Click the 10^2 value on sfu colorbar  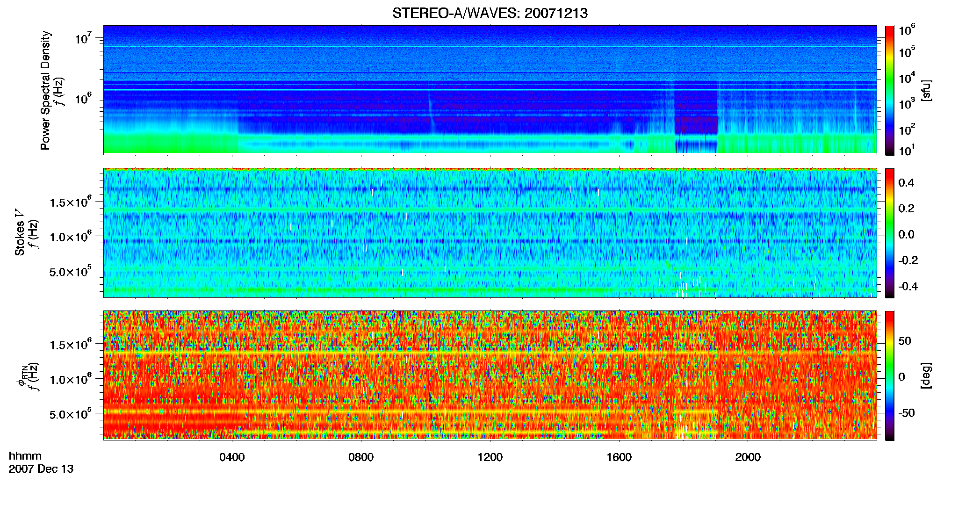907,129
